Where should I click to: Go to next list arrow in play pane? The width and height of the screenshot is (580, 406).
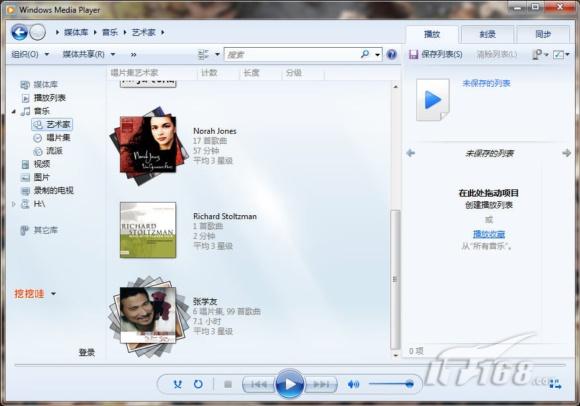pyautogui.click(x=566, y=153)
